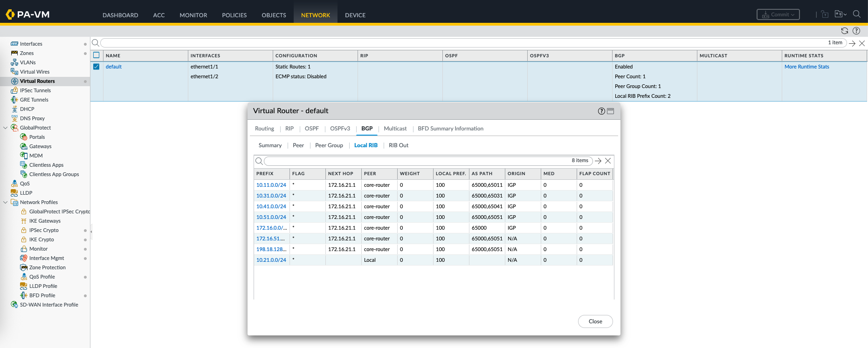Open the Zone Protection profile icon
The height and width of the screenshot is (348, 868).
24,267
